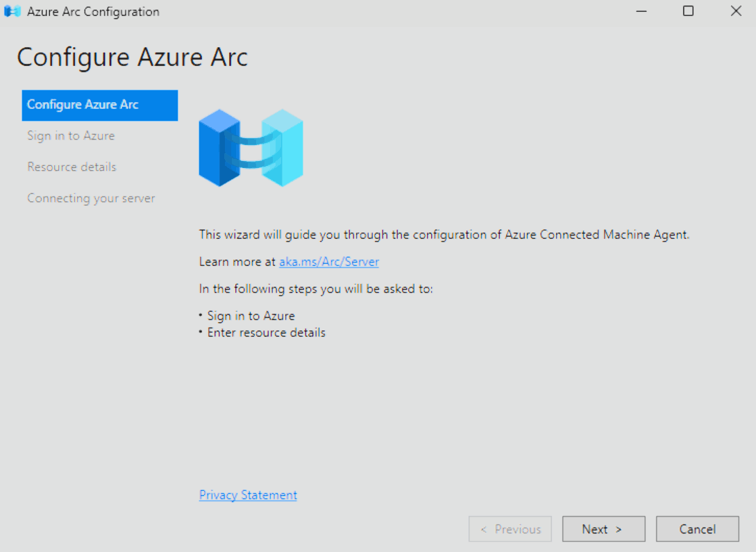The width and height of the screenshot is (756, 552).
Task: Click the Azure Arc title bar icon
Action: [x=12, y=11]
